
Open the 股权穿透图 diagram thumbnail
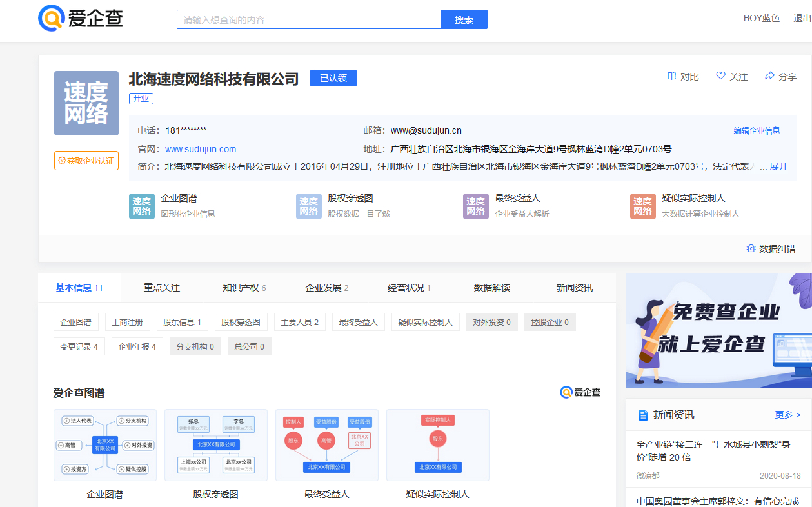tap(216, 445)
